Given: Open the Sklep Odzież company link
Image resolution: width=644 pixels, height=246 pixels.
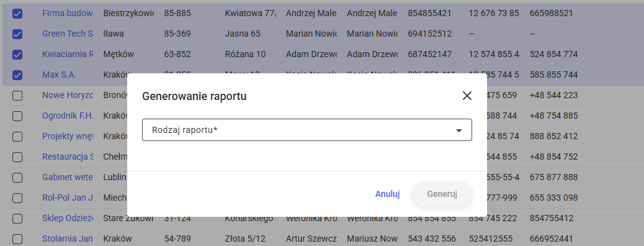Looking at the screenshot, I should coord(68,218).
